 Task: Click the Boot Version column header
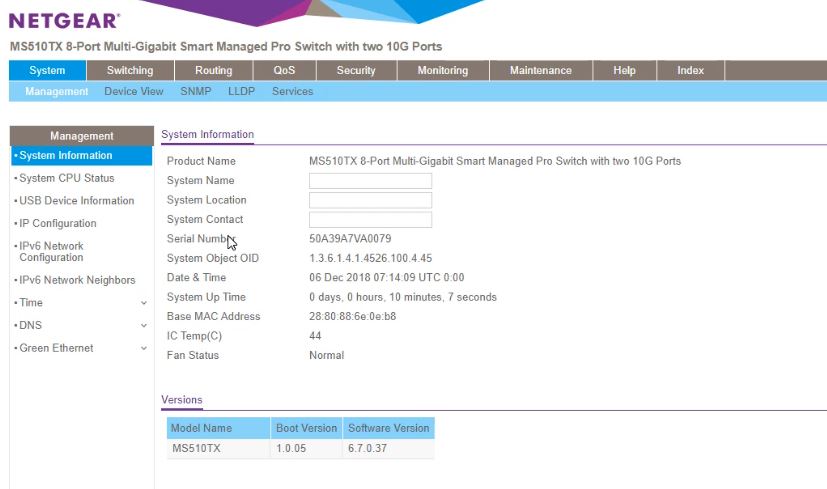[x=306, y=428]
